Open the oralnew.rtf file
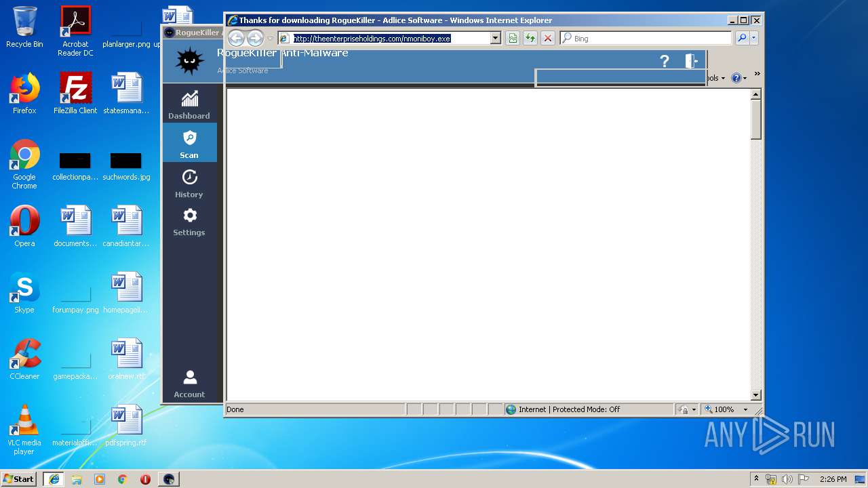 point(126,359)
